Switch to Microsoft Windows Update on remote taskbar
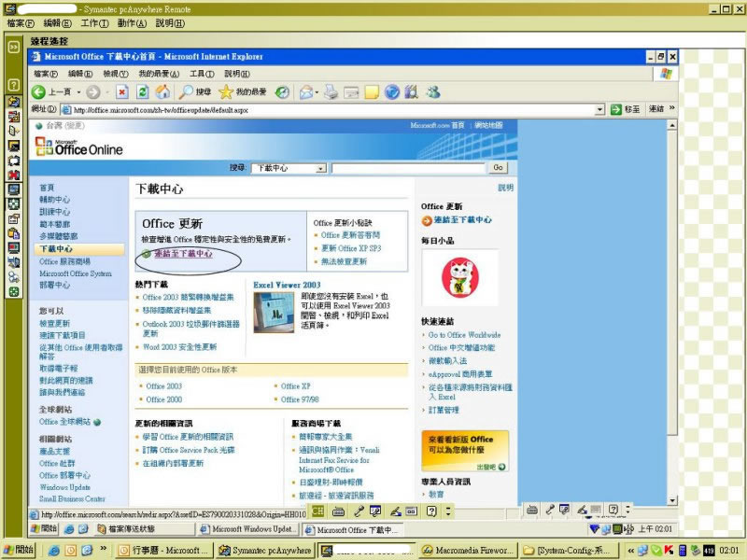 [249, 529]
